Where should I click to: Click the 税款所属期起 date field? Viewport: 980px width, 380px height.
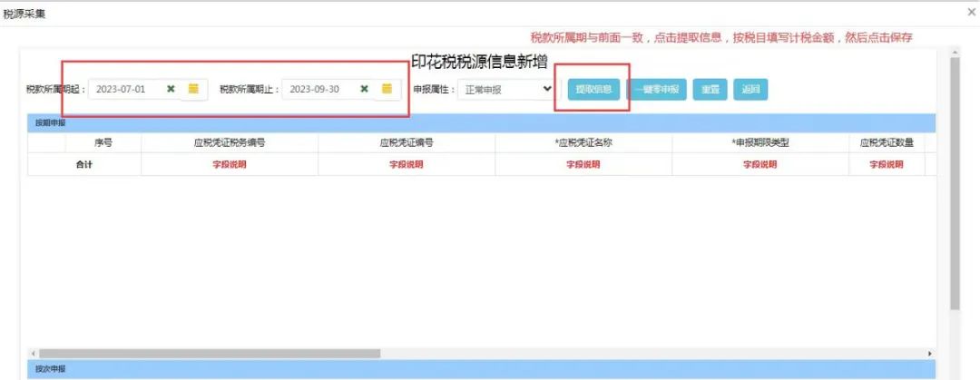tap(127, 89)
